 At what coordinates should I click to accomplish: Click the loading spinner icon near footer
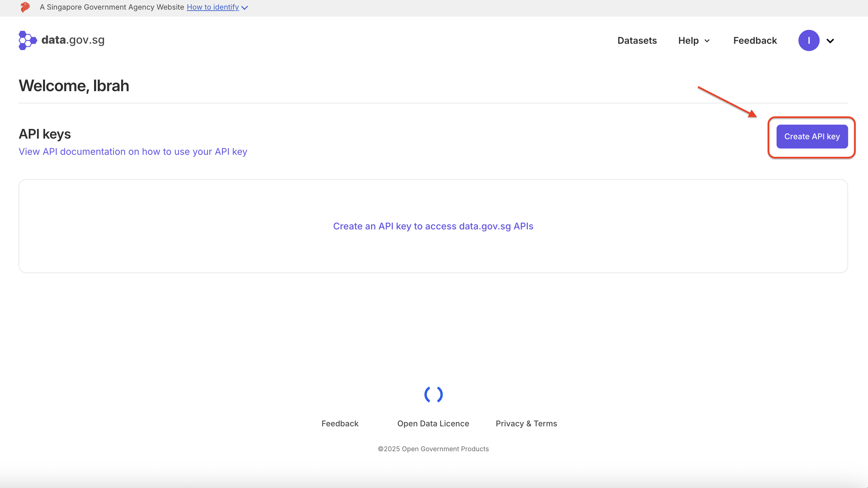433,394
